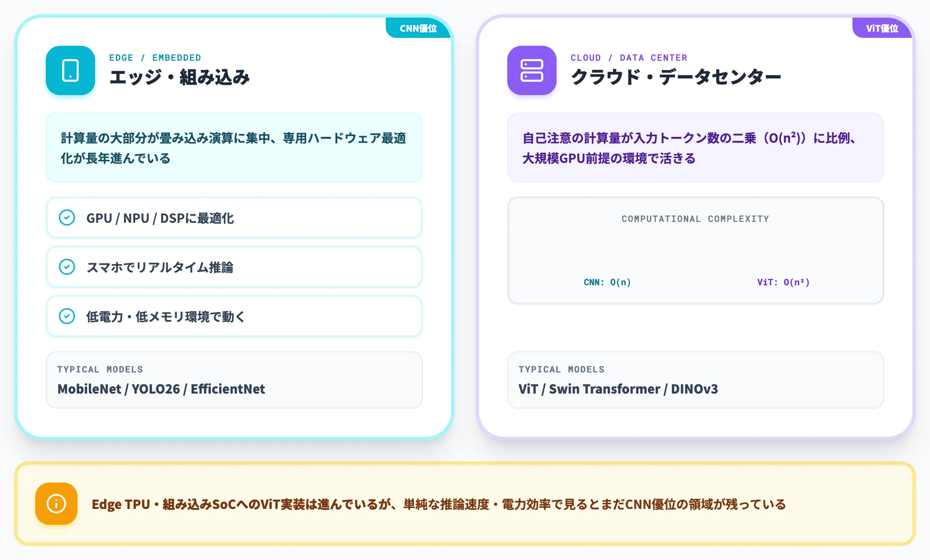Click the heading エッジ・組み込み
The height and width of the screenshot is (560, 930).
179,77
